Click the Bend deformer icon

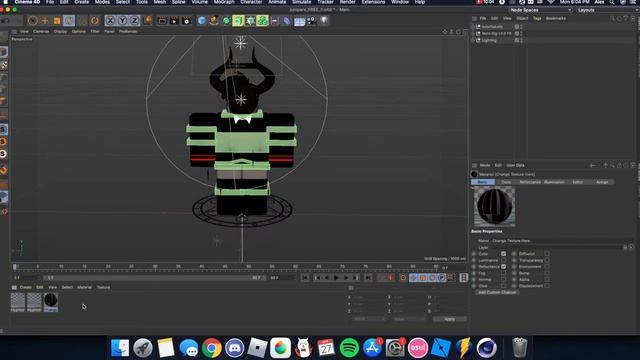pos(287,20)
